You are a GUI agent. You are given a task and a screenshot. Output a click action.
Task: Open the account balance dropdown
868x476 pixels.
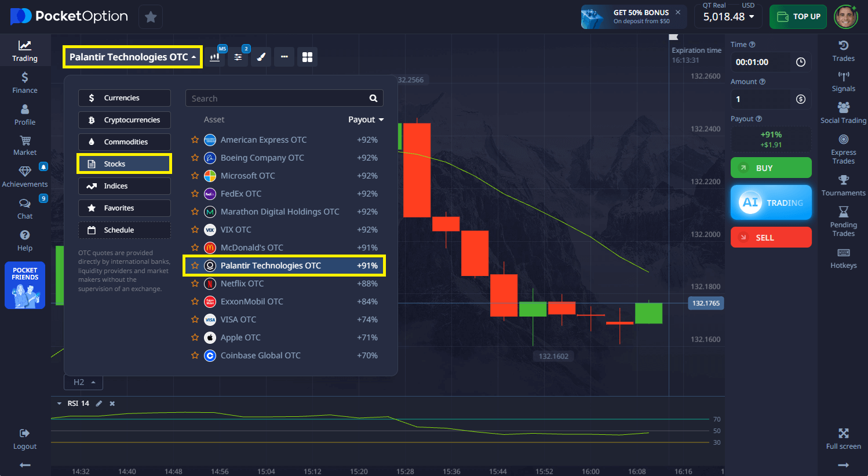728,17
